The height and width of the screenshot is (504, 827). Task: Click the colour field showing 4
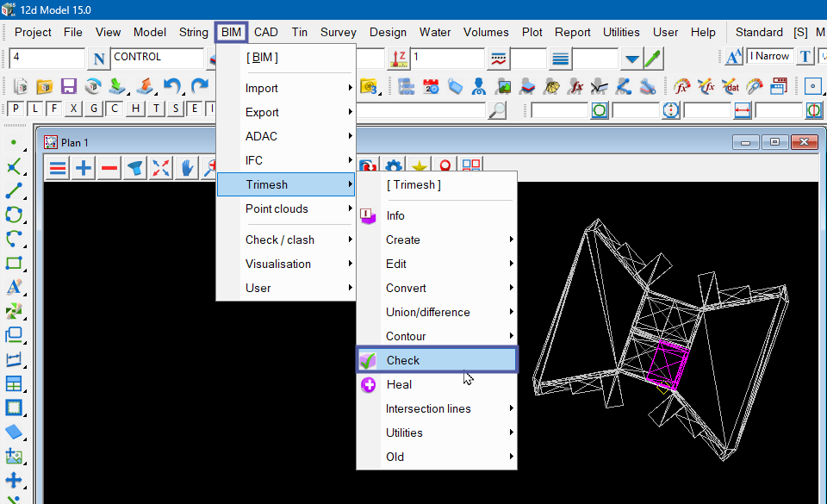pos(47,58)
